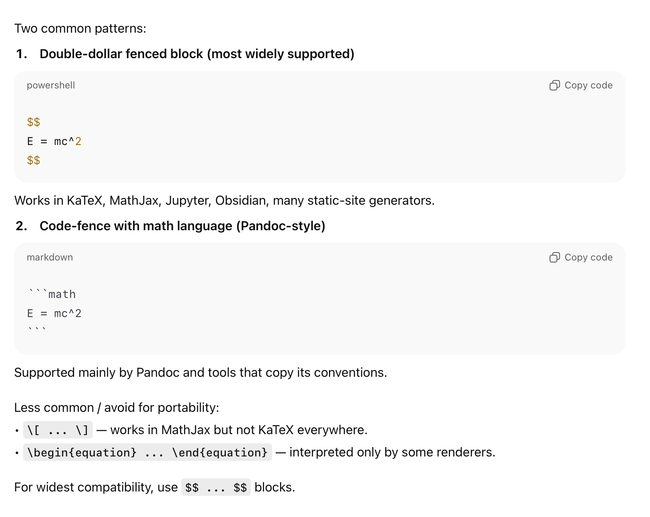Click the ```math line in the markdown block
Viewport: 650px width, 517px height.
(51, 294)
